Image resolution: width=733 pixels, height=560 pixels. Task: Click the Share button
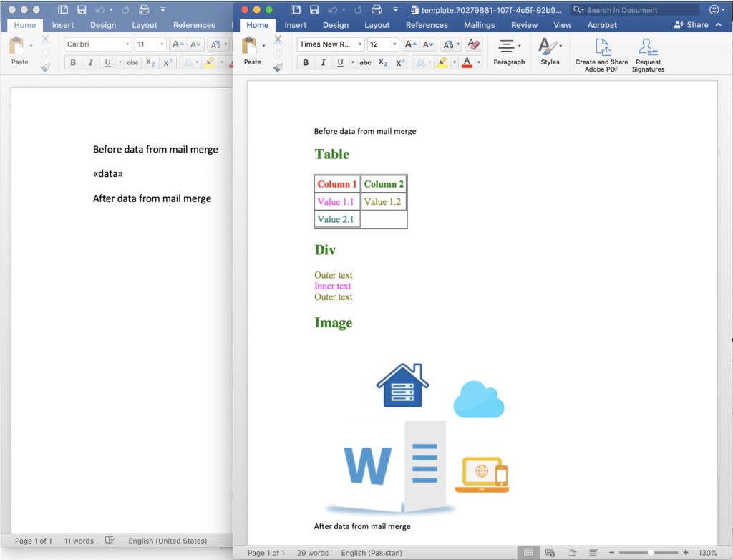click(691, 25)
